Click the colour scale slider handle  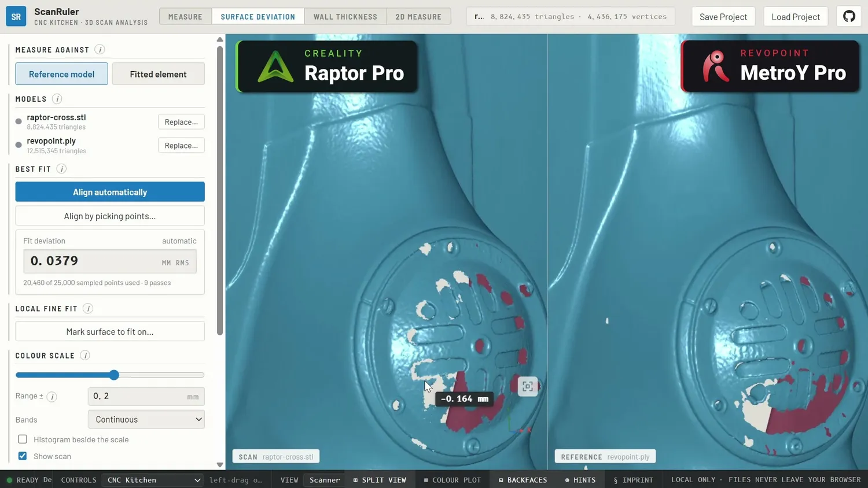click(x=114, y=375)
